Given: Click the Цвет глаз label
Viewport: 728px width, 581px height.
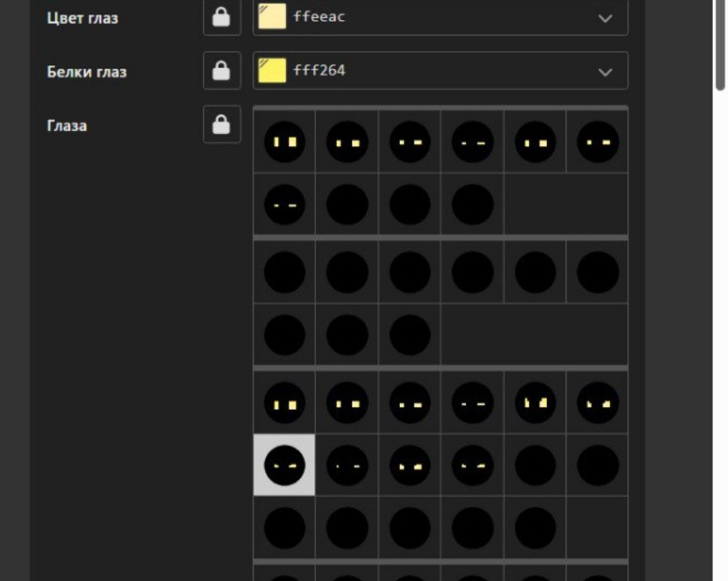Looking at the screenshot, I should coord(82,18).
